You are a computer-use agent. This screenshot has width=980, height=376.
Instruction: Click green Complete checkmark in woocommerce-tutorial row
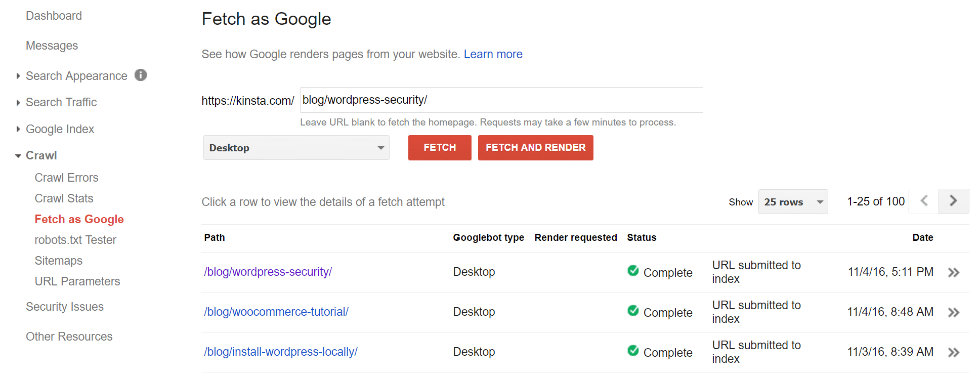633,311
